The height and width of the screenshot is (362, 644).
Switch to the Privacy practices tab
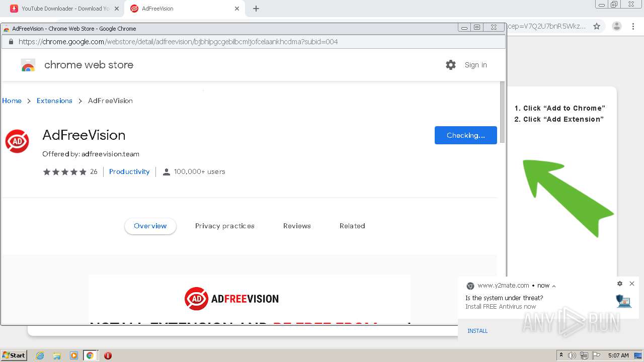pos(225,226)
